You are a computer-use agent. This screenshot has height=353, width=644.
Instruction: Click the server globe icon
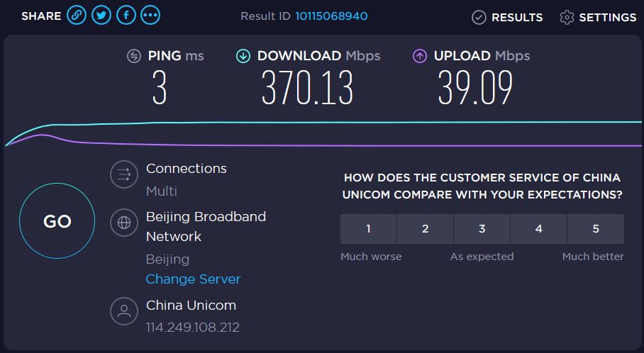click(x=124, y=223)
